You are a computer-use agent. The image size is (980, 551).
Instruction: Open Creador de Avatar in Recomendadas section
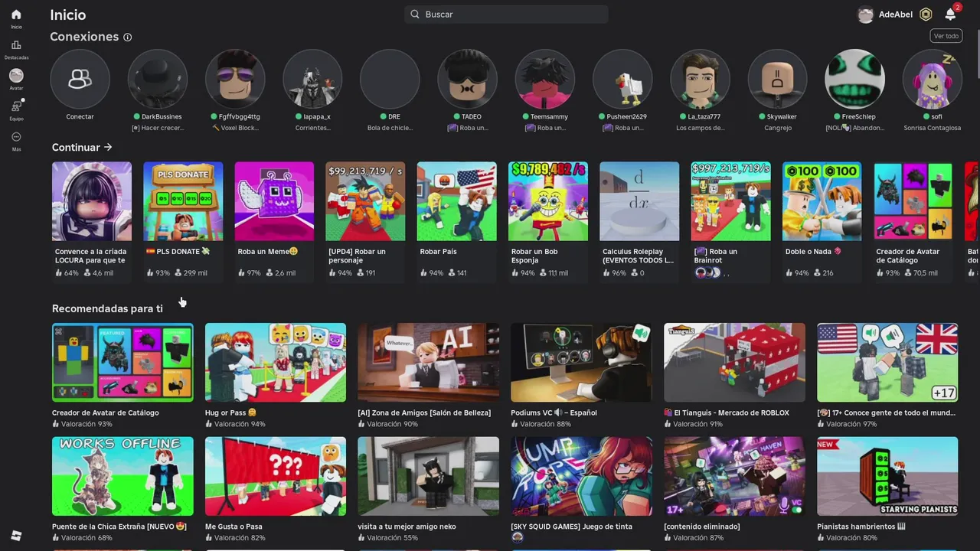122,362
